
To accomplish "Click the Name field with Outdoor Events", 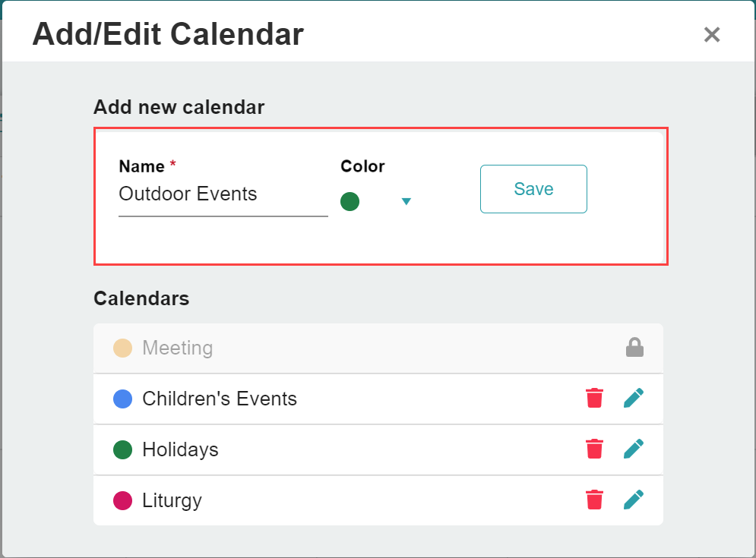I will (223, 194).
